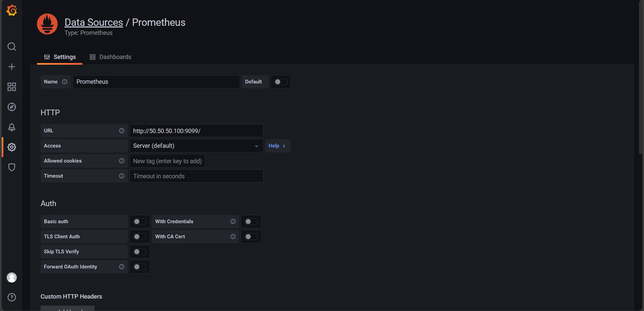The width and height of the screenshot is (644, 311).
Task: Click the URL input field
Action: tap(197, 131)
